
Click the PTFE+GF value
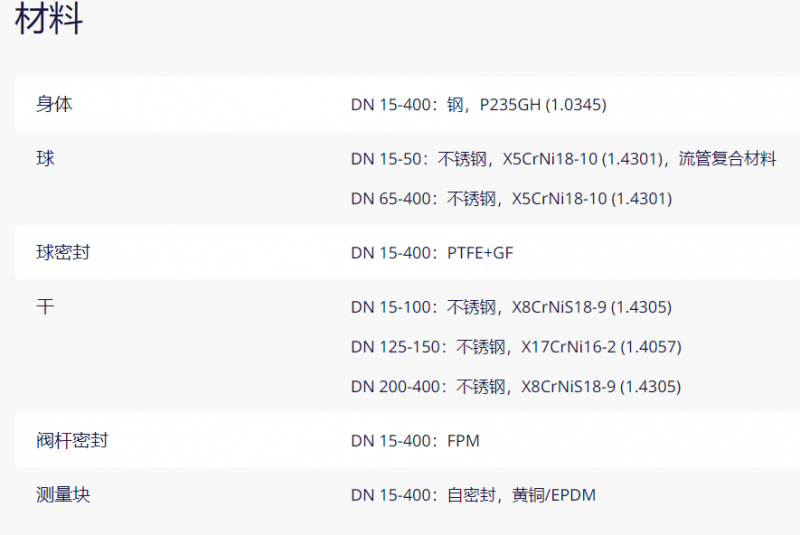[480, 253]
